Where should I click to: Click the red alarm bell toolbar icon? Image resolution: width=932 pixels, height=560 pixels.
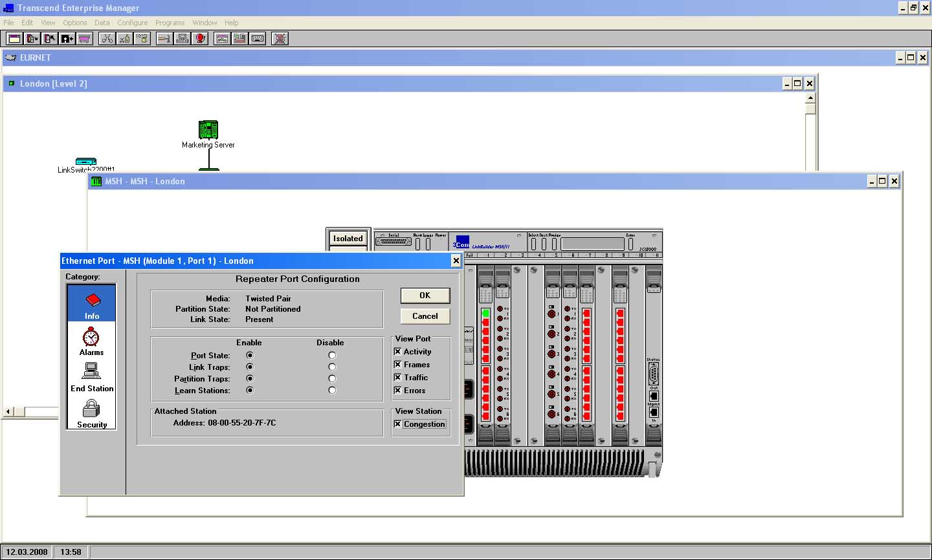point(200,39)
